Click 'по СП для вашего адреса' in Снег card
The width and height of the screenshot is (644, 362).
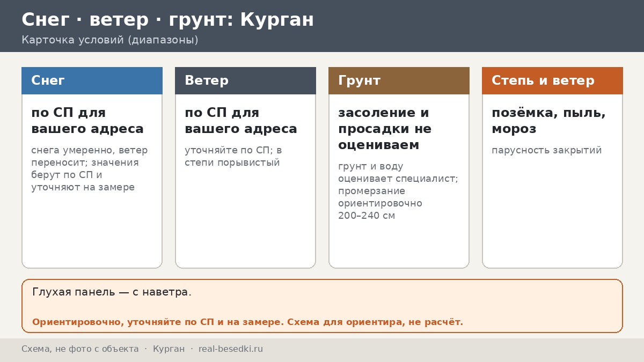(x=87, y=121)
